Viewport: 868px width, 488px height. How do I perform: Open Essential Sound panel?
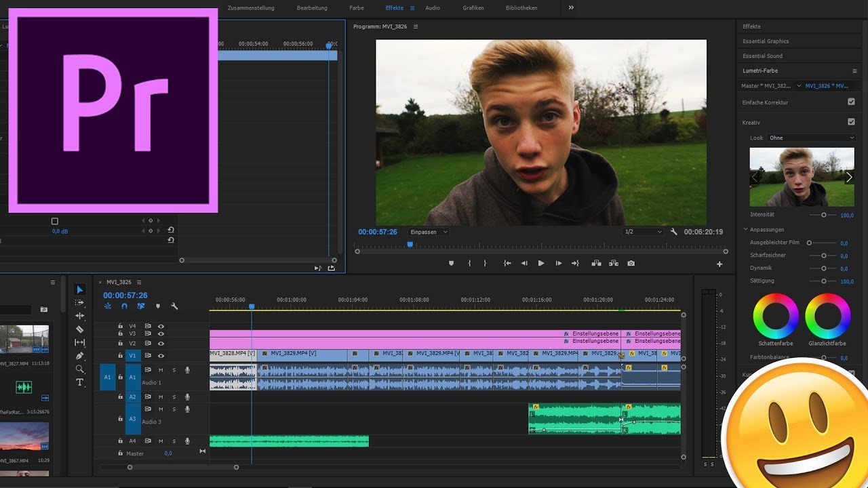tap(762, 56)
